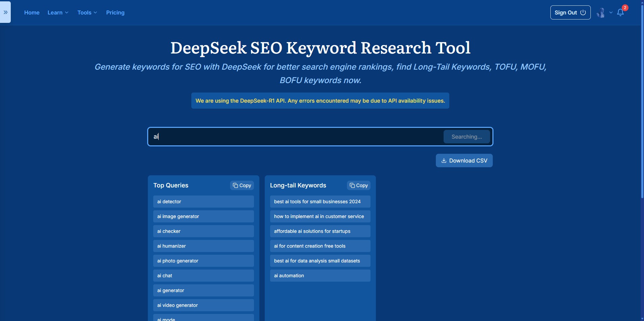The width and height of the screenshot is (644, 321).
Task: Focus the keyword search input field
Action: (296, 137)
